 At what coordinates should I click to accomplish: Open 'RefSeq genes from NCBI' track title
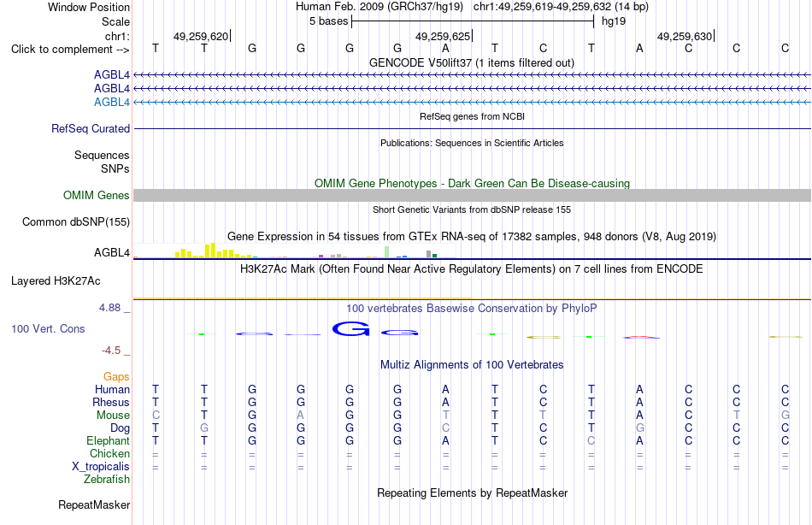click(472, 116)
